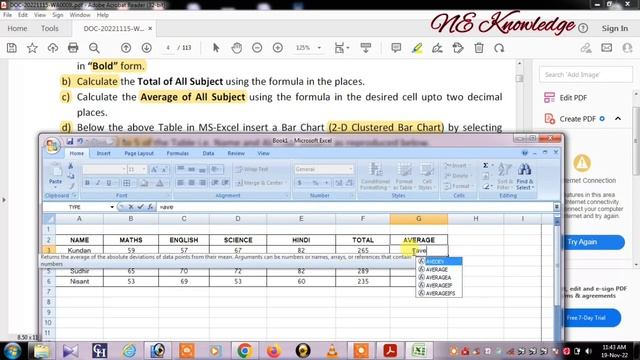This screenshot has width=640, height=360.
Task: Open the Excel View ribbon tab
Action: pos(263,153)
